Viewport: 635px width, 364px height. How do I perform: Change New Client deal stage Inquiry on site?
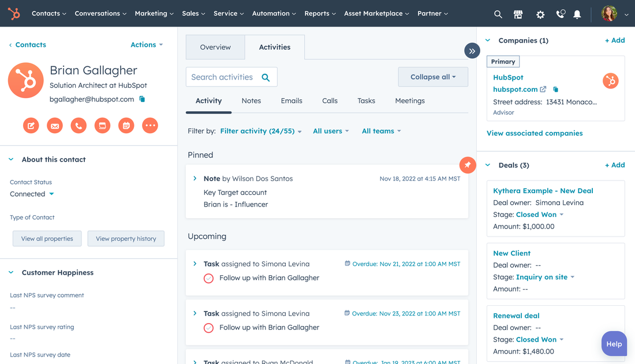tap(546, 277)
